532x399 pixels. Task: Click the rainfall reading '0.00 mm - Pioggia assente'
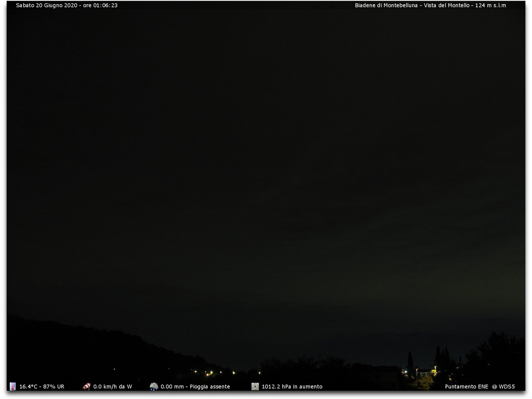(x=195, y=387)
